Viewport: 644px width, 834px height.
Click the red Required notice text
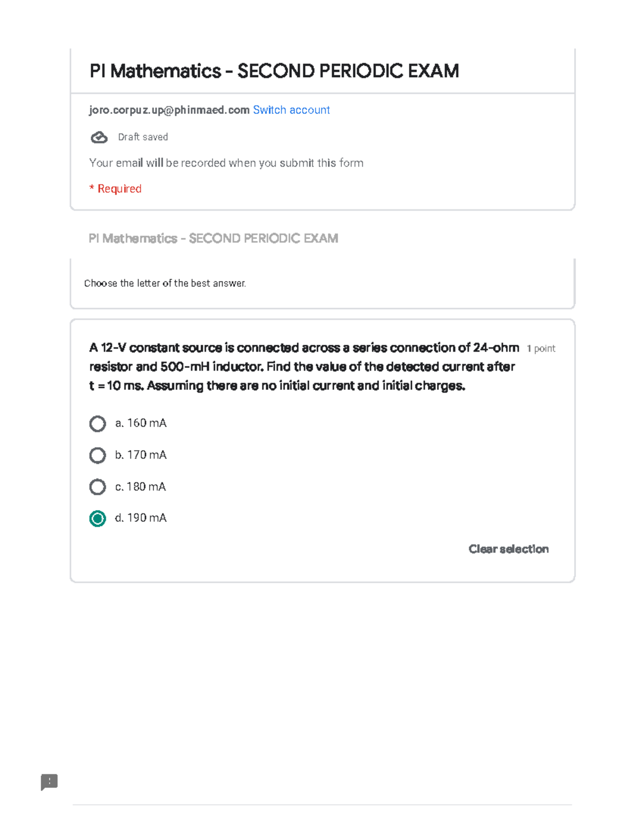click(115, 189)
